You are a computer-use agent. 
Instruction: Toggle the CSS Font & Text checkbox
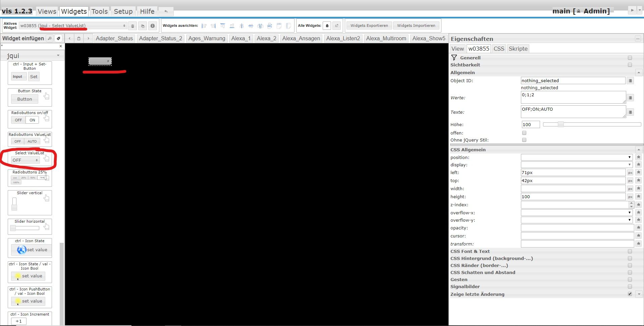coord(630,251)
